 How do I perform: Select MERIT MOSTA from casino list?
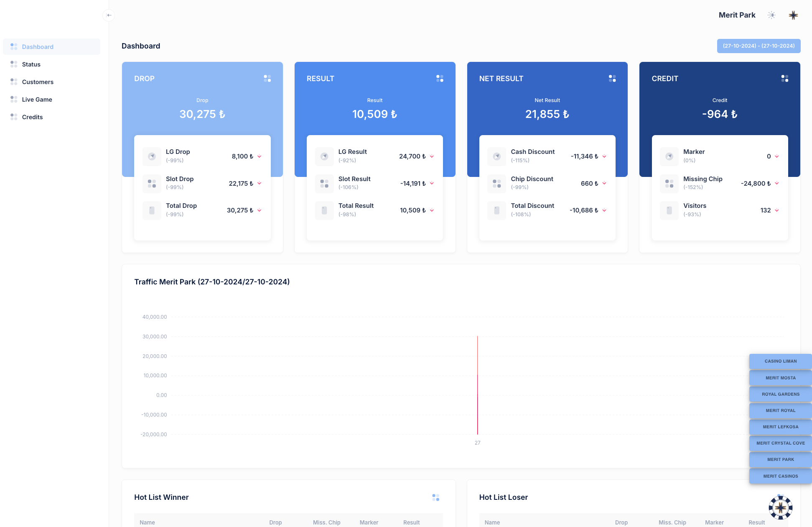(x=780, y=378)
